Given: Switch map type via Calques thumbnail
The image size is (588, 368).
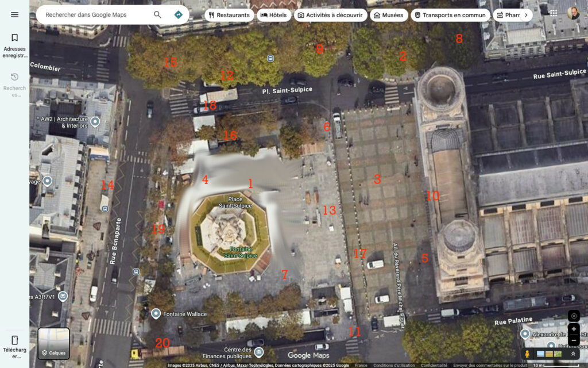Looking at the screenshot, I should tap(53, 343).
